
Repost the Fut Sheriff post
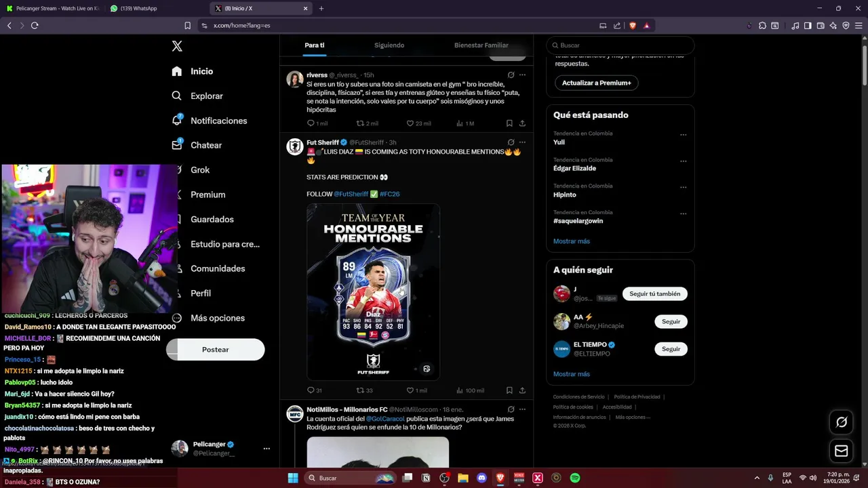pyautogui.click(x=365, y=390)
